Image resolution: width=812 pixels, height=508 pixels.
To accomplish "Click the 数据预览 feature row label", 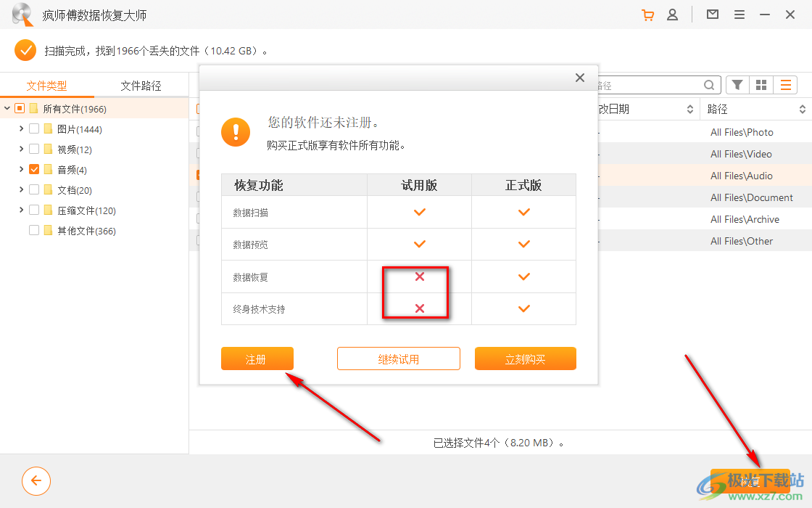I will [x=250, y=245].
